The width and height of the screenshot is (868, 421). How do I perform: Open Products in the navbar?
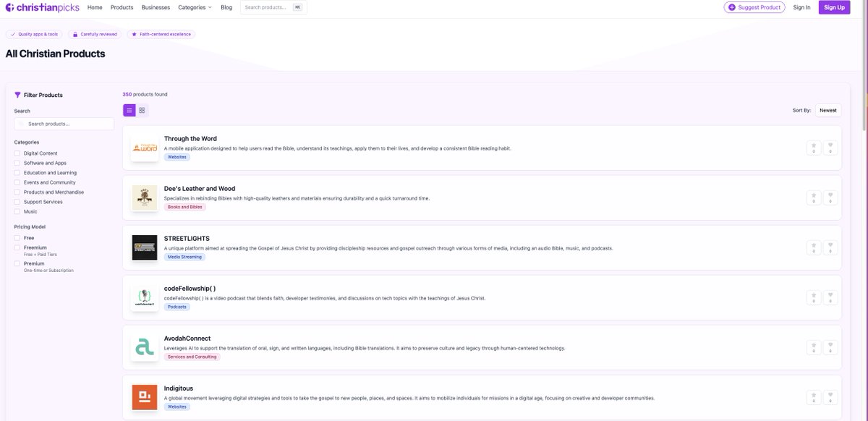122,7
